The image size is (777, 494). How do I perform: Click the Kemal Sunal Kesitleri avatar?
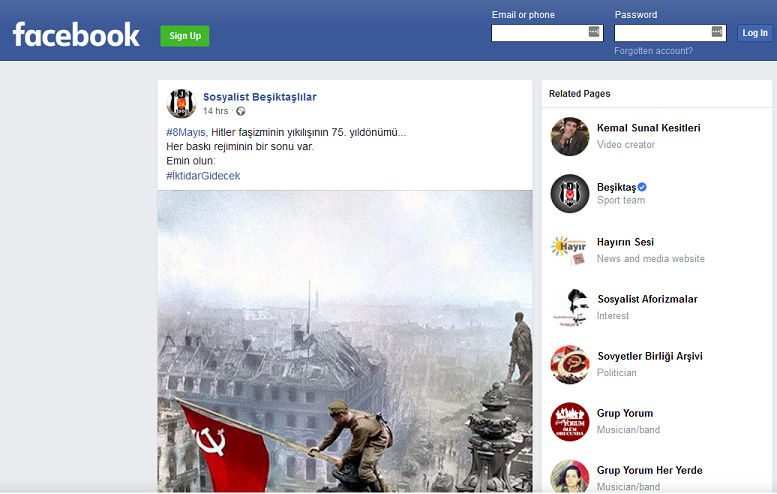click(570, 136)
